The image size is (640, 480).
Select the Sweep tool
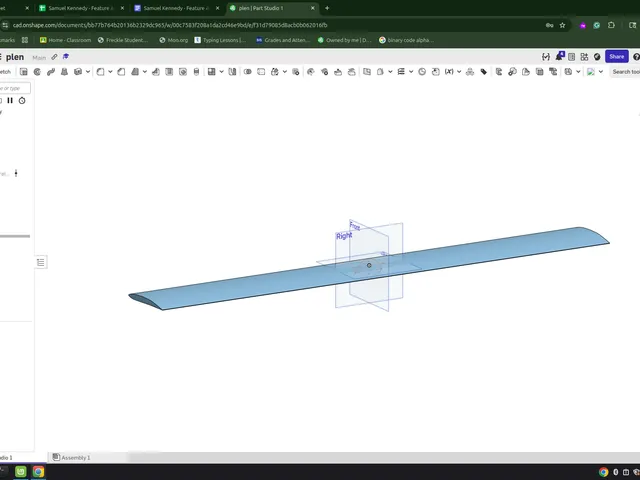coord(51,72)
